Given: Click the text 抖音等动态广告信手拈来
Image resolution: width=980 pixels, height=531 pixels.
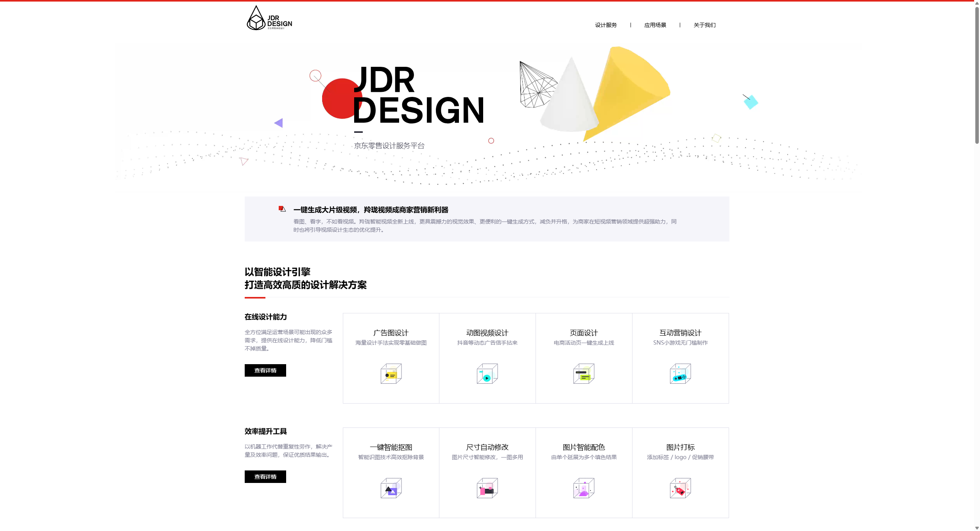Looking at the screenshot, I should [487, 343].
